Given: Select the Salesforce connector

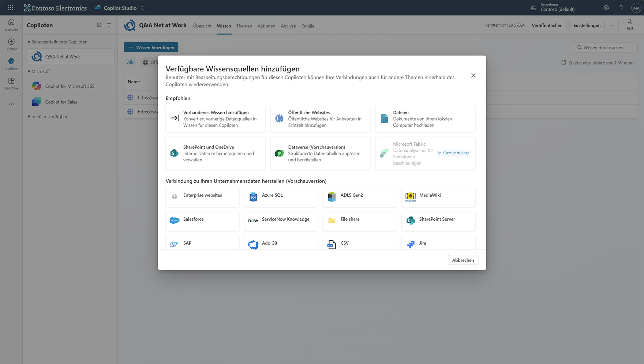Looking at the screenshot, I should [202, 221].
